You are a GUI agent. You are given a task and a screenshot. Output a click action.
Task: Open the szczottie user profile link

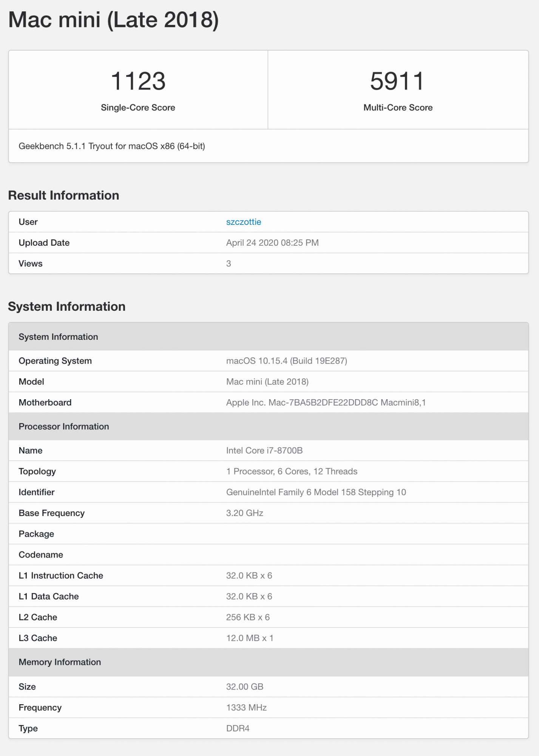click(244, 222)
